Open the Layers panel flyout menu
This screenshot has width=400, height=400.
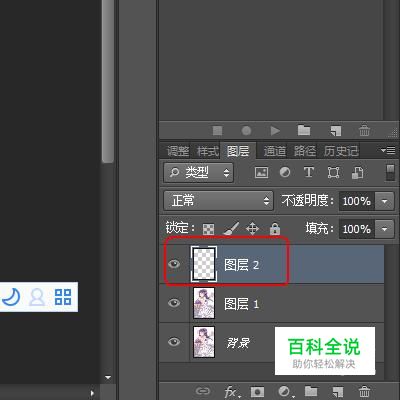388,150
